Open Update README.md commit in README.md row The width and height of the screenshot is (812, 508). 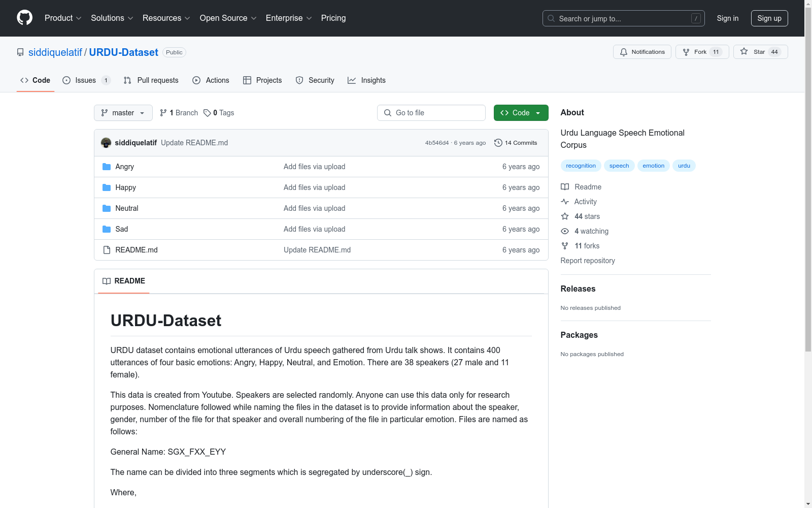coord(317,250)
